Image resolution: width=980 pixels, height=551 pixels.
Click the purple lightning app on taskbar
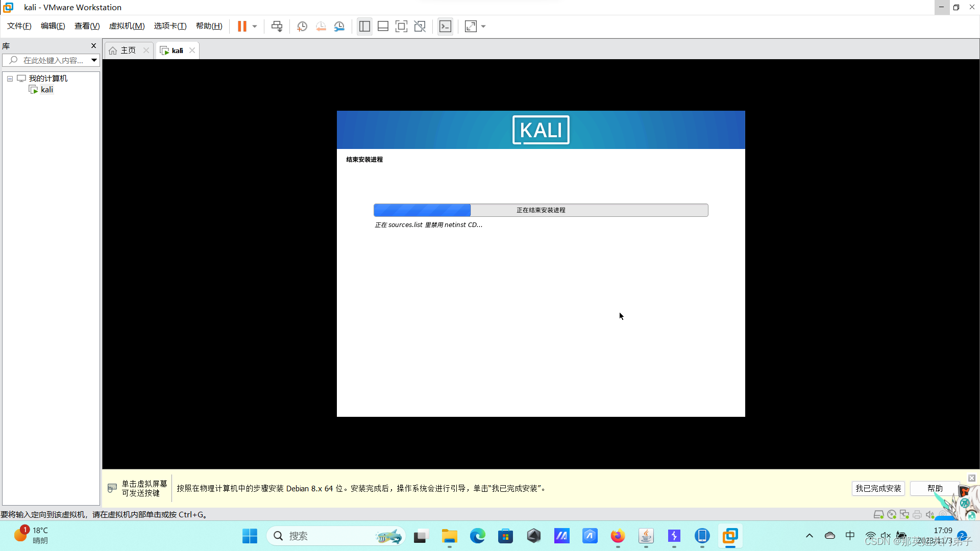674,536
